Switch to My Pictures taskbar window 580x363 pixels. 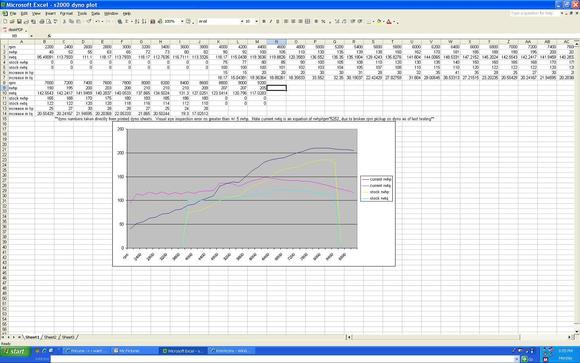[x=135, y=350]
